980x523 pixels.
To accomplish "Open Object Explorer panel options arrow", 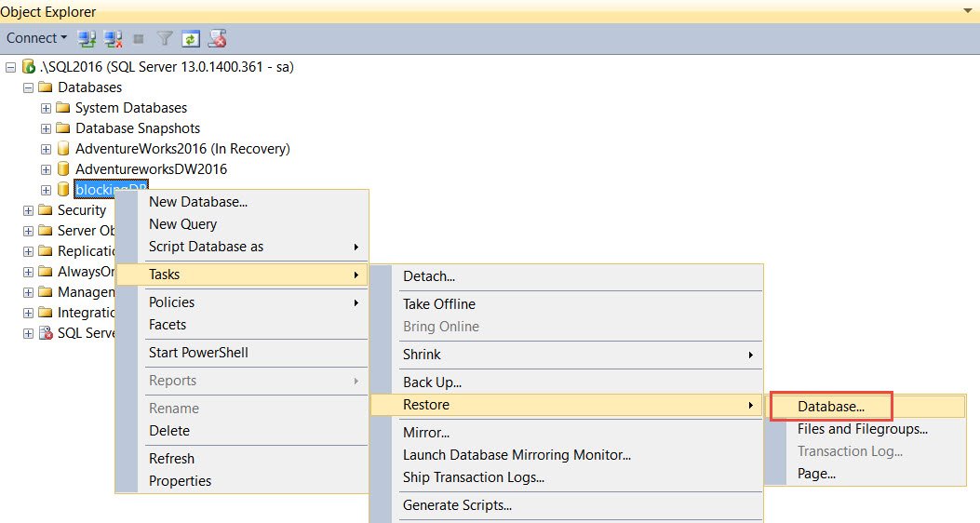I will pos(968,11).
